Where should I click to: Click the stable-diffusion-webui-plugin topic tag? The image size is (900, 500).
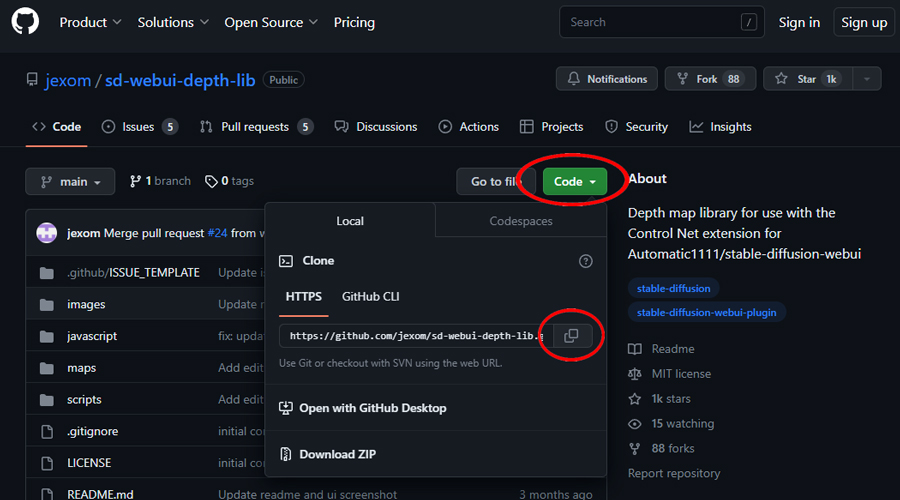click(707, 312)
